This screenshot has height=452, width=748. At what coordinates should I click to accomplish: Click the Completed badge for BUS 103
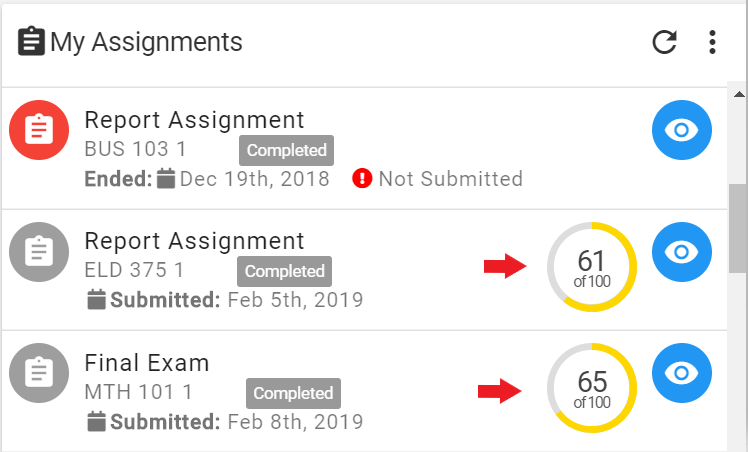coord(286,150)
